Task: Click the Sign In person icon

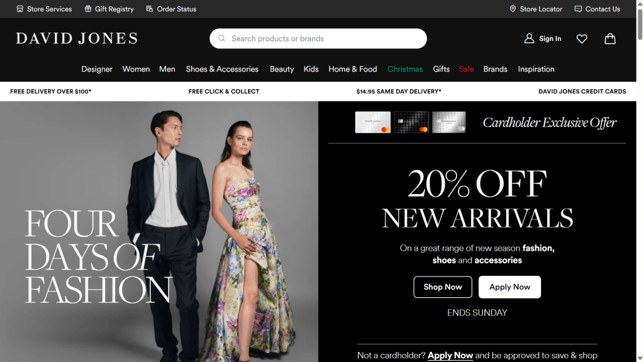Action: (529, 39)
